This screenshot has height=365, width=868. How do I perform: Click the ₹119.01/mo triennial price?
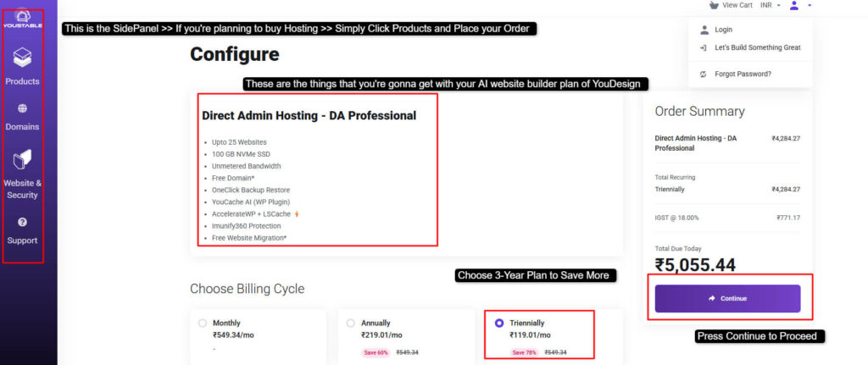(530, 335)
